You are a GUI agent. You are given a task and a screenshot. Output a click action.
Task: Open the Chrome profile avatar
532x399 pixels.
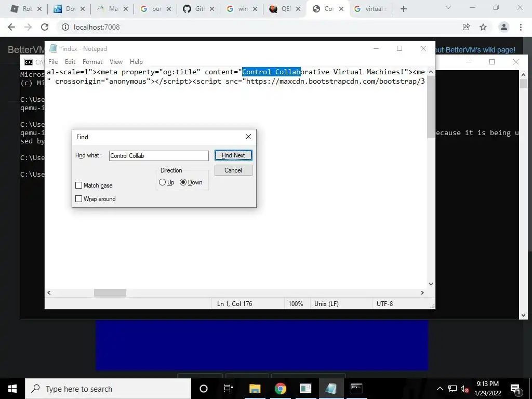[x=504, y=27]
